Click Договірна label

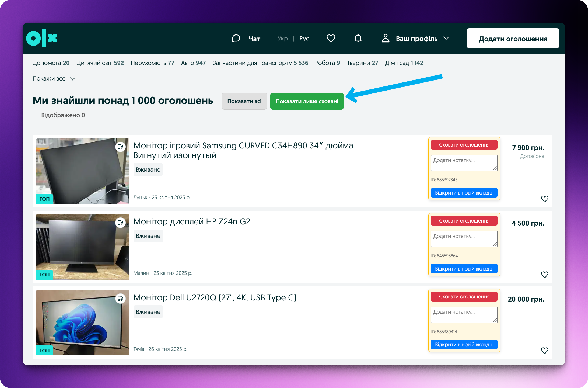click(532, 156)
